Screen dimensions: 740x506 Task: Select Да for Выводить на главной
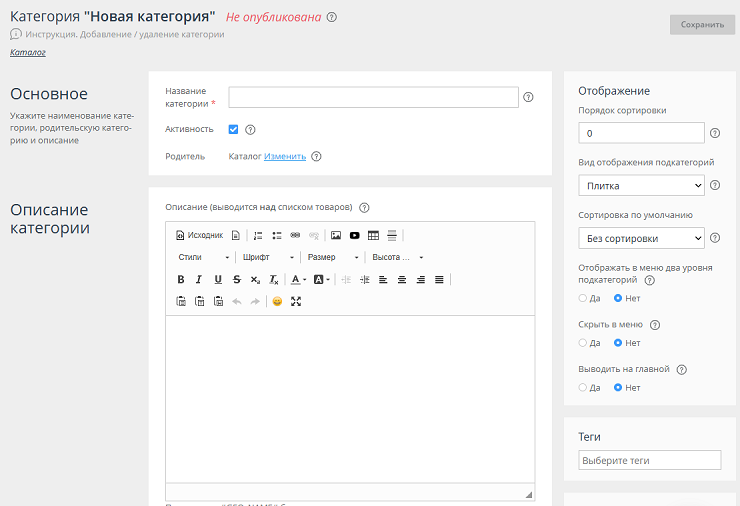coord(583,387)
